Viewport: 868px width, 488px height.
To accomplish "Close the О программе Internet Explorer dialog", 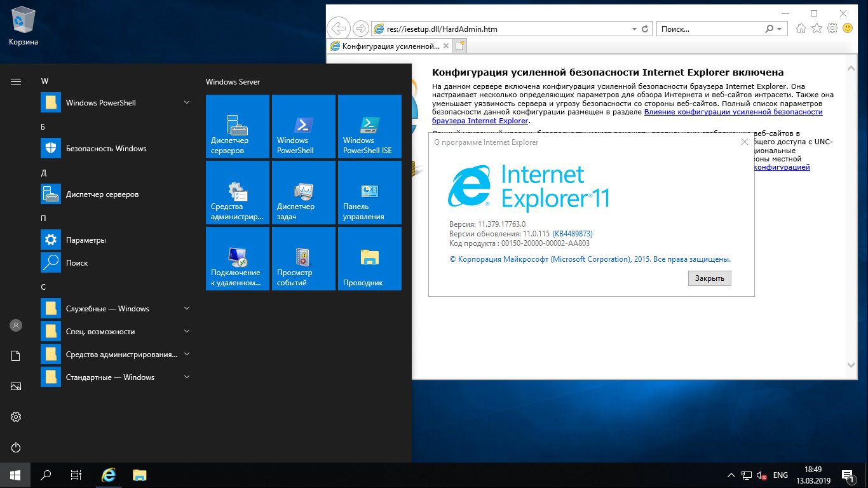I will pyautogui.click(x=745, y=142).
